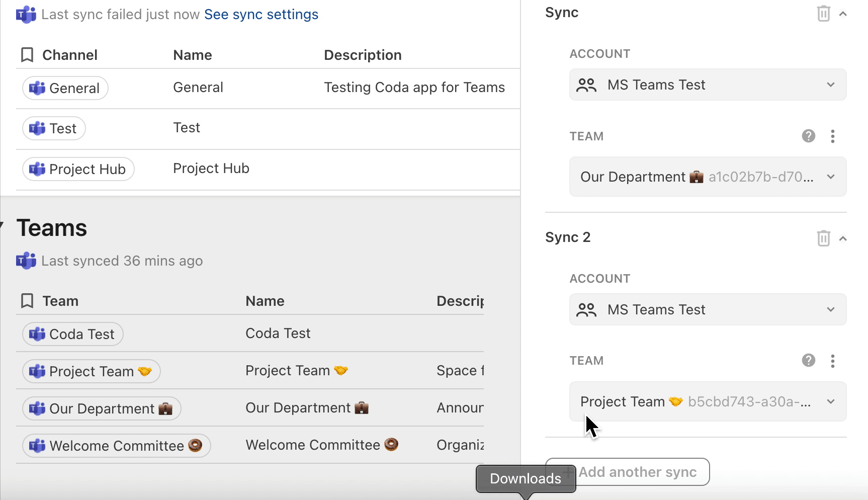Image resolution: width=868 pixels, height=500 pixels.
Task: Open help via the question mark next to TEAM
Action: pos(808,136)
